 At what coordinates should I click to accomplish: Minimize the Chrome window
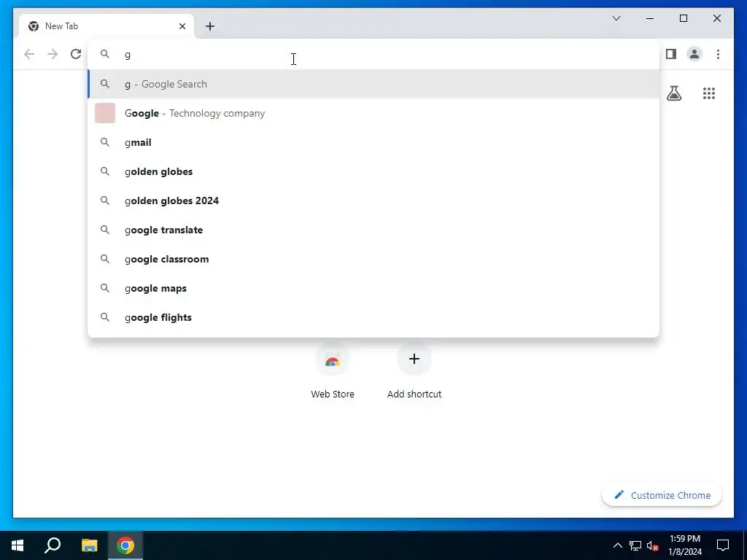coord(650,18)
